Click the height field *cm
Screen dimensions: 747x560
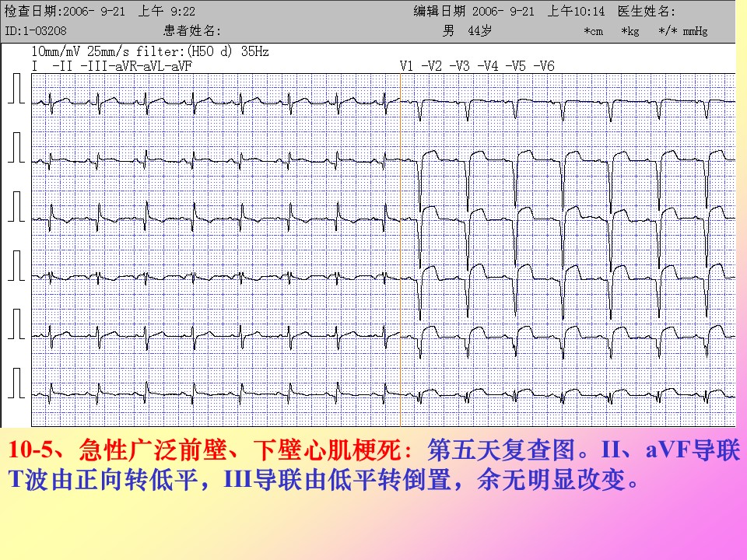(x=593, y=31)
